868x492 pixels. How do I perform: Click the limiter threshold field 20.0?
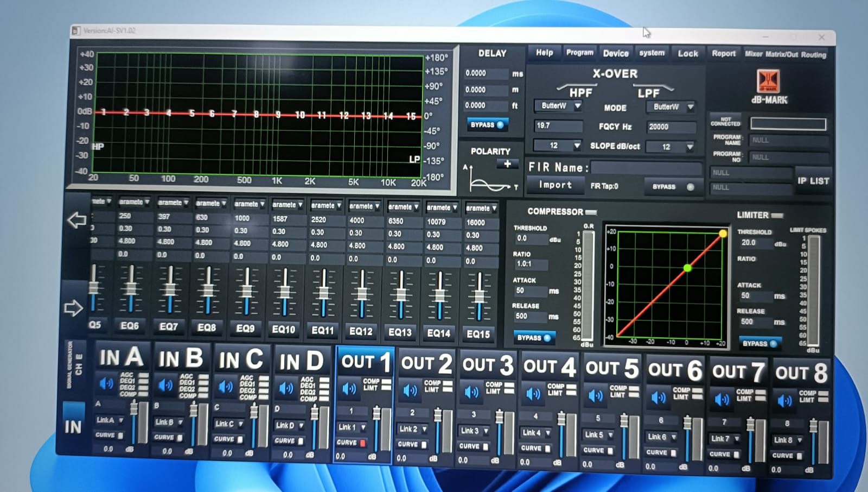point(756,243)
